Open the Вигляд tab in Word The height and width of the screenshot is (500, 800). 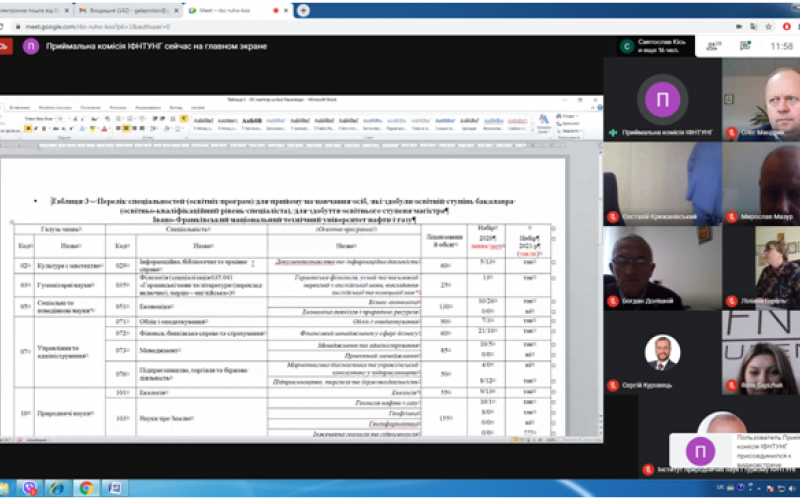(176, 108)
